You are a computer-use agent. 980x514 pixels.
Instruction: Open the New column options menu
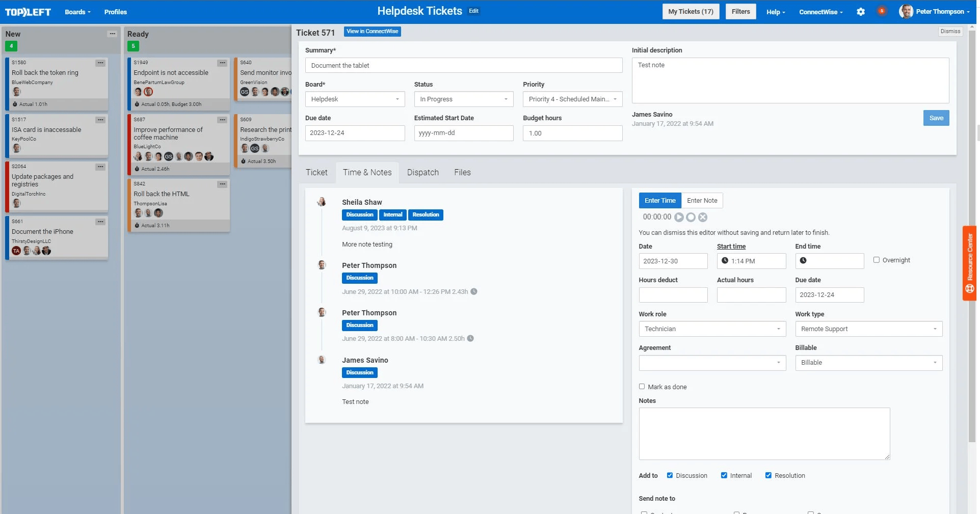112,34
